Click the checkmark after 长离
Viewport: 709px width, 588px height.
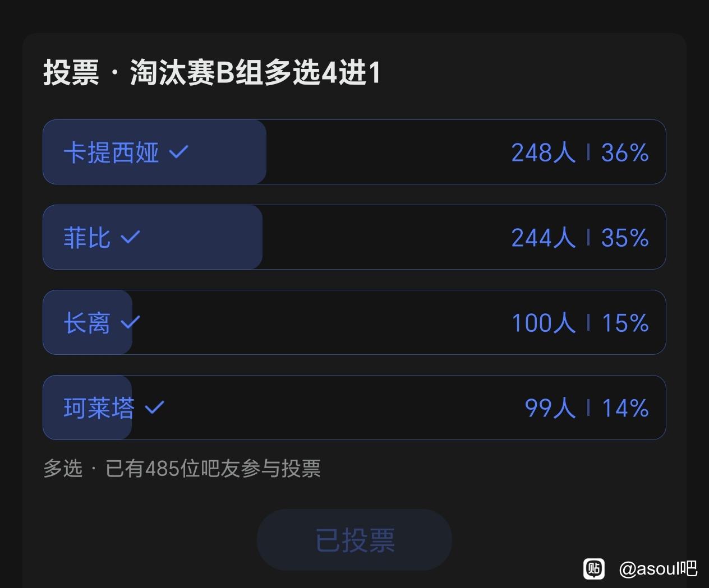130,322
